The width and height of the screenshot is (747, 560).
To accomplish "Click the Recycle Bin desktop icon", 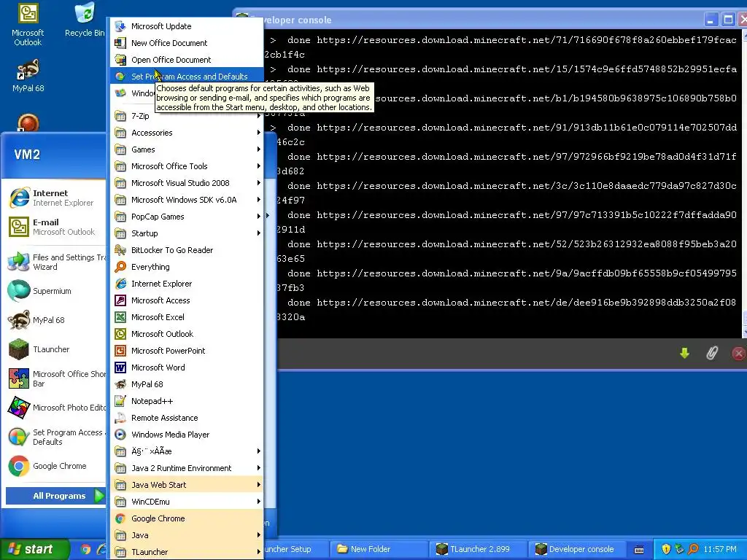I will (x=85, y=20).
